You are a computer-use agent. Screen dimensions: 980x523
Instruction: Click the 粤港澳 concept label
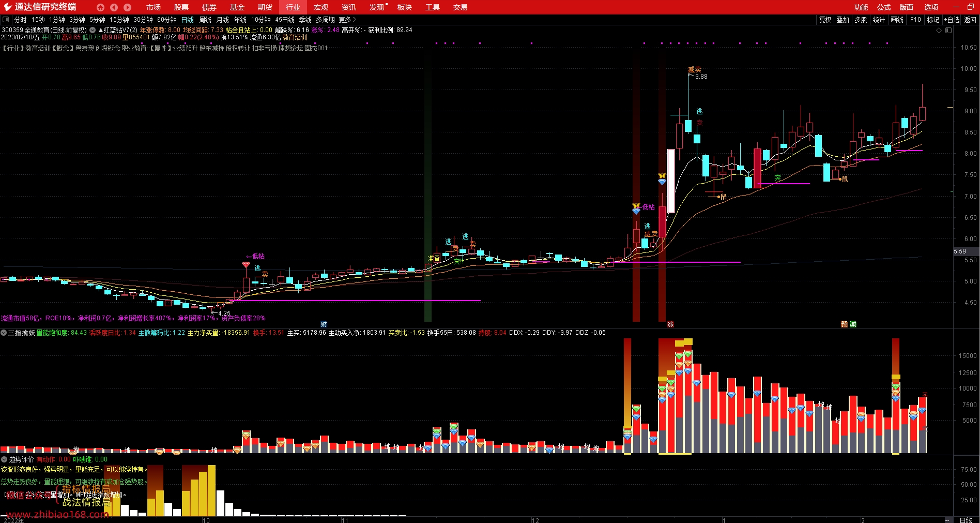point(84,48)
